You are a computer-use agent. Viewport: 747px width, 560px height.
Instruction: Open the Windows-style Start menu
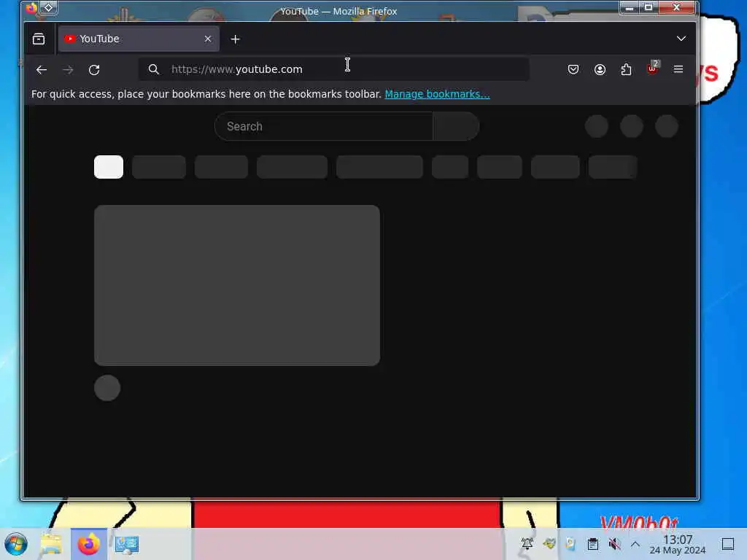(16, 544)
